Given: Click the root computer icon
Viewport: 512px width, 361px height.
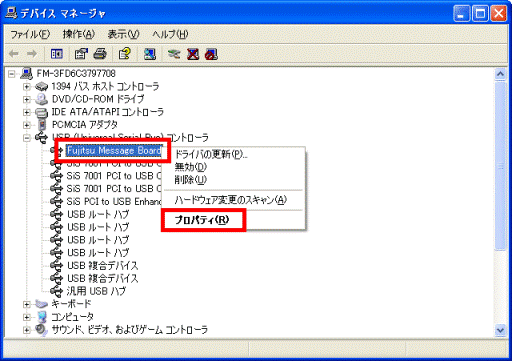Looking at the screenshot, I should pyautogui.click(x=26, y=73).
